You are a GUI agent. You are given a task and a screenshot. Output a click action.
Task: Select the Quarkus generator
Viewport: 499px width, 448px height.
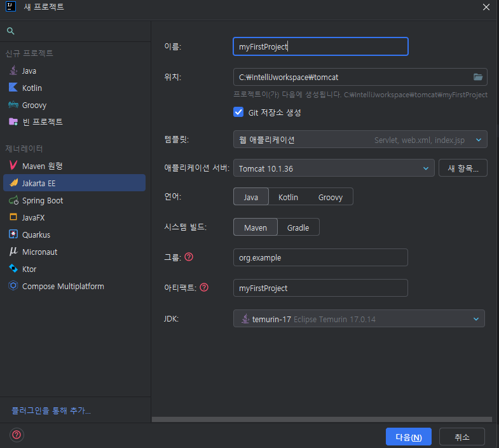pos(74,234)
